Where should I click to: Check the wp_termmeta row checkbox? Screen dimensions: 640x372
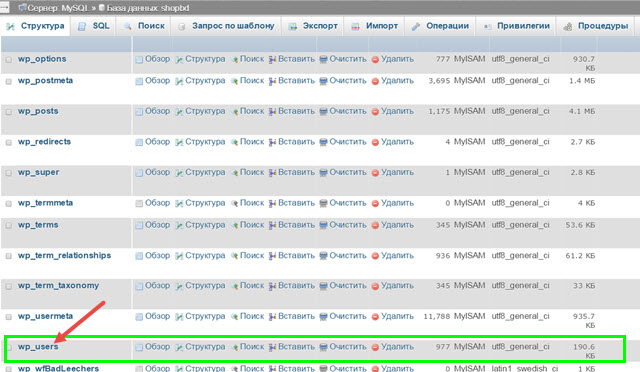pyautogui.click(x=9, y=204)
